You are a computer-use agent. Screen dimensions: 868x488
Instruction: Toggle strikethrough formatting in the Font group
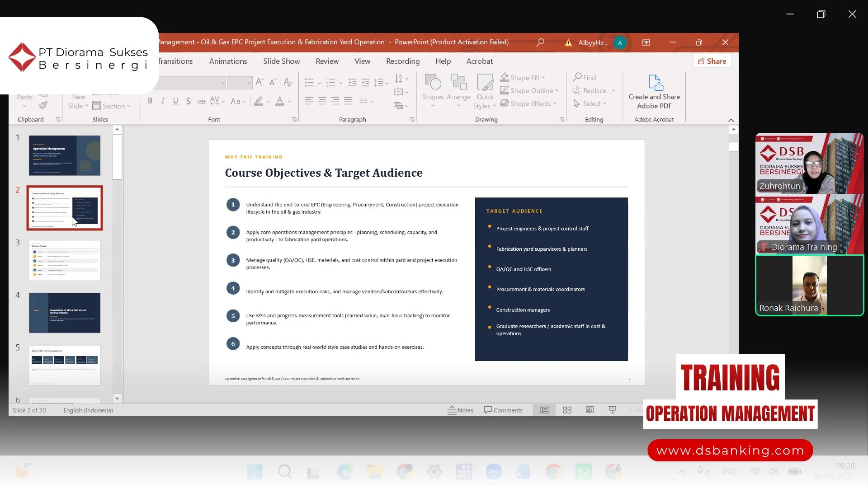coord(202,101)
